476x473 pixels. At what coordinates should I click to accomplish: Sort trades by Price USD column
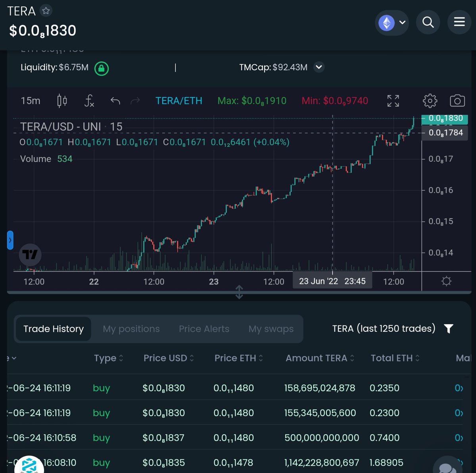pyautogui.click(x=169, y=358)
